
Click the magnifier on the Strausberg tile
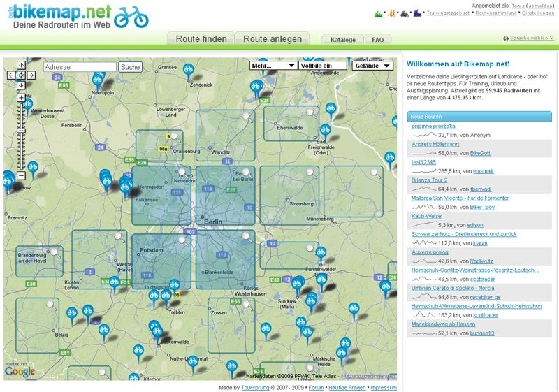[x=311, y=173]
